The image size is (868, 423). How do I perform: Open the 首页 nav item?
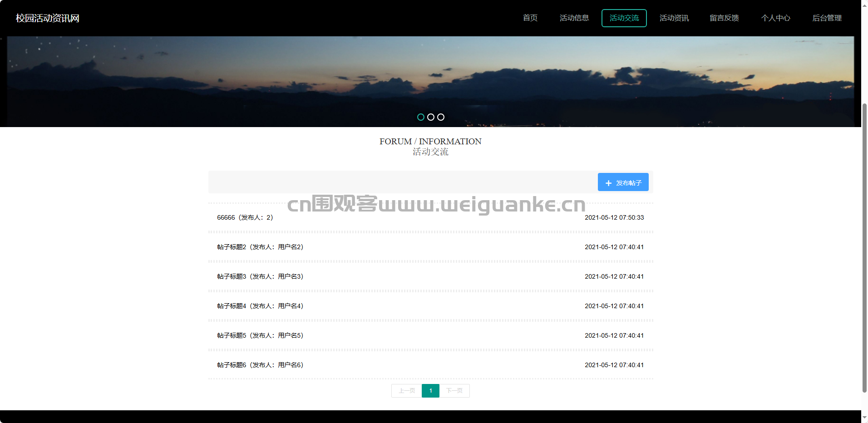[530, 18]
